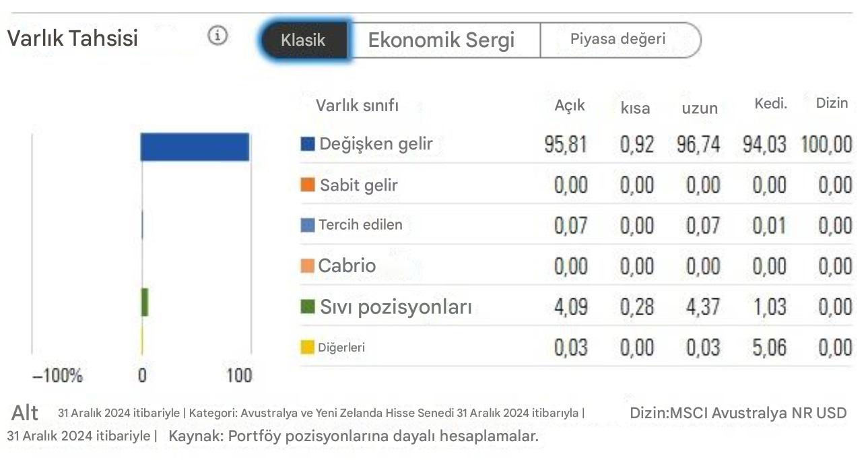Click the uzun column header

(x=700, y=108)
